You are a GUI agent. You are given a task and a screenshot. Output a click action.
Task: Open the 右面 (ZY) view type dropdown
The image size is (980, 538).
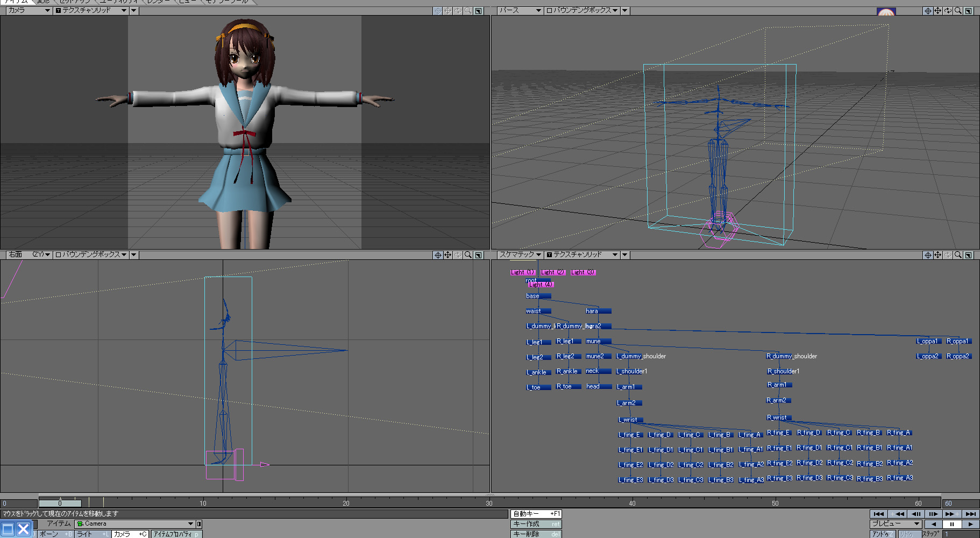tap(29, 255)
